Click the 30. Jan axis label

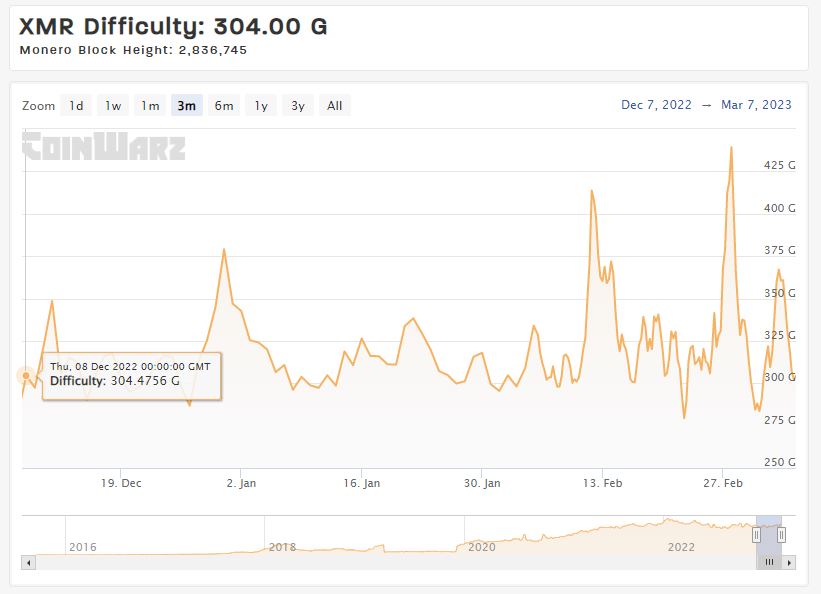pos(482,483)
